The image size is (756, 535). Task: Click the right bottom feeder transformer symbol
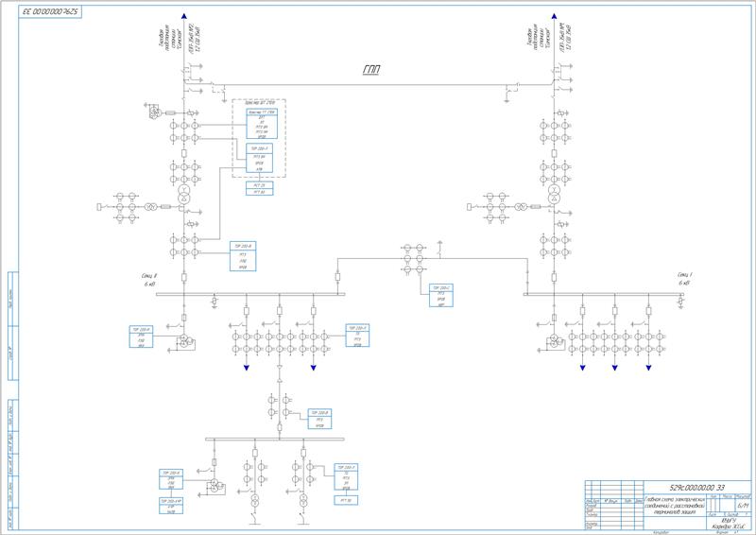pos(303,500)
